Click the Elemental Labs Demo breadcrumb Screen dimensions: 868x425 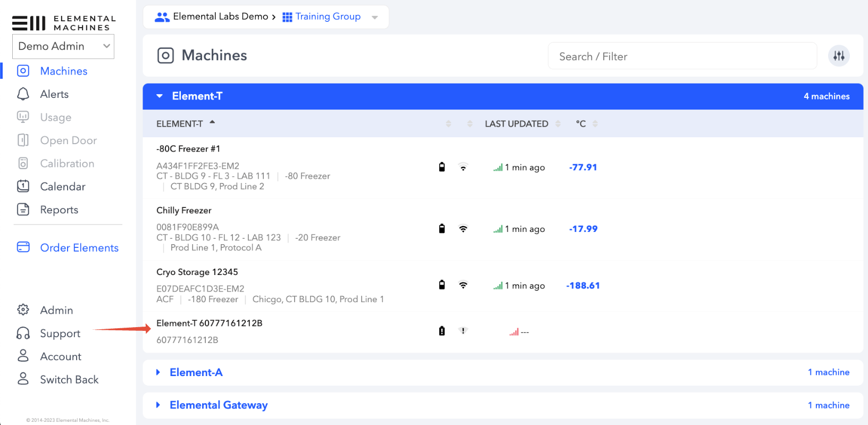click(x=220, y=16)
